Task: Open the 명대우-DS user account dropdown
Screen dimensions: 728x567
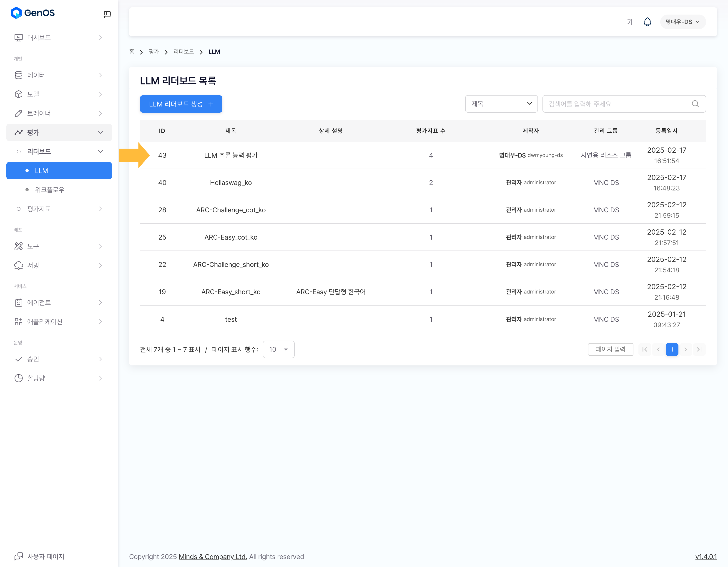Action: click(682, 22)
